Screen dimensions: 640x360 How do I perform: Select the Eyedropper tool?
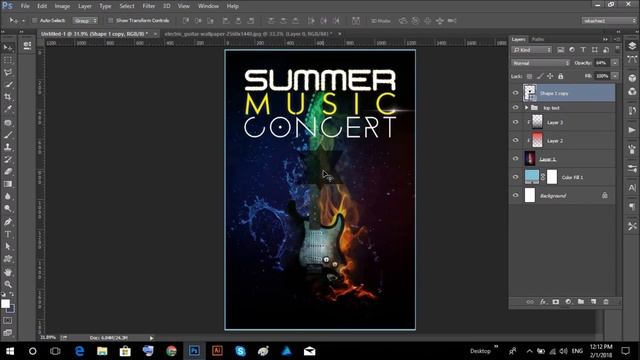[x=8, y=109]
